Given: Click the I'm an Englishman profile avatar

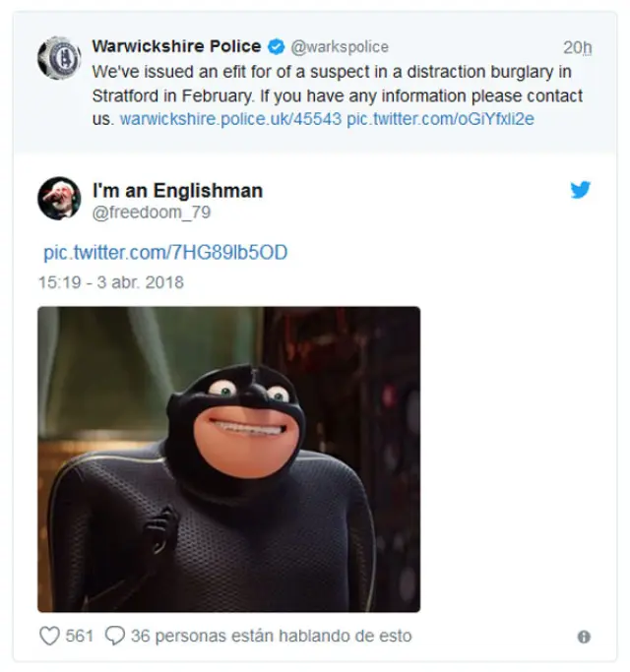Looking at the screenshot, I should [x=59, y=198].
